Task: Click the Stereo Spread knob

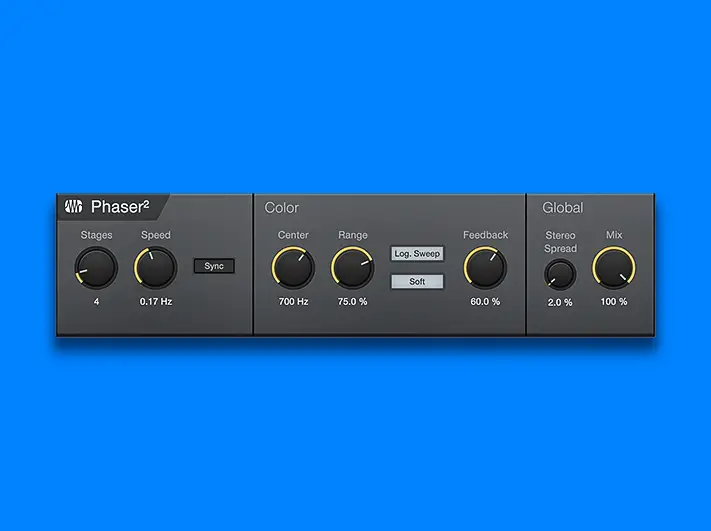Action: pos(560,274)
